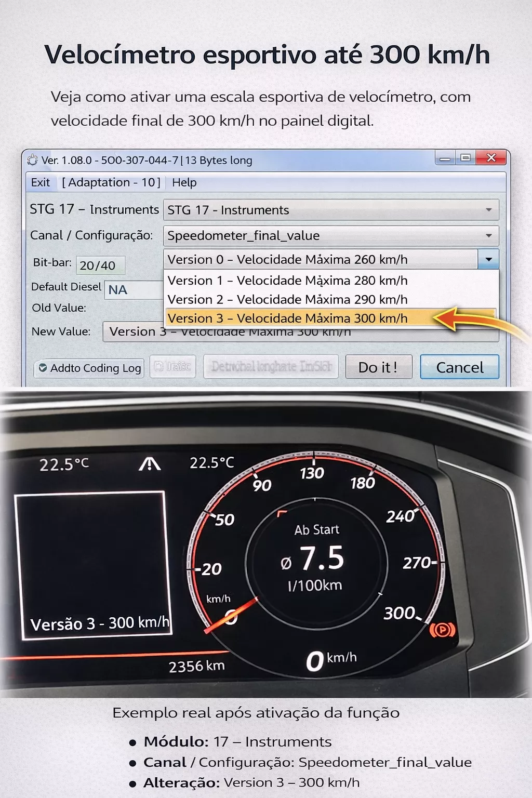Open the Exit menu

[40, 182]
